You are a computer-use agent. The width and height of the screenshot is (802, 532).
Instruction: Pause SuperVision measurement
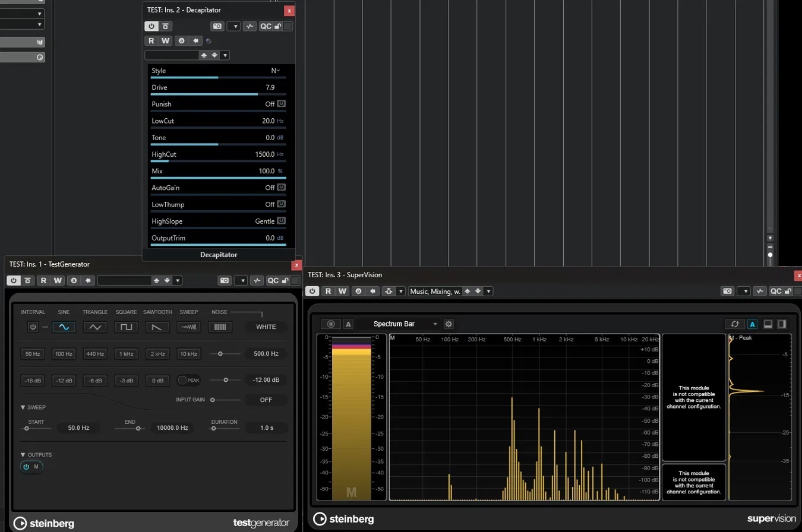pos(331,324)
